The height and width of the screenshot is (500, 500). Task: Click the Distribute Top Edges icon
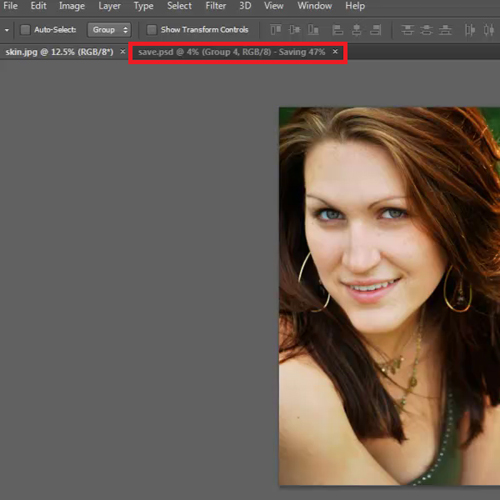coord(407,30)
